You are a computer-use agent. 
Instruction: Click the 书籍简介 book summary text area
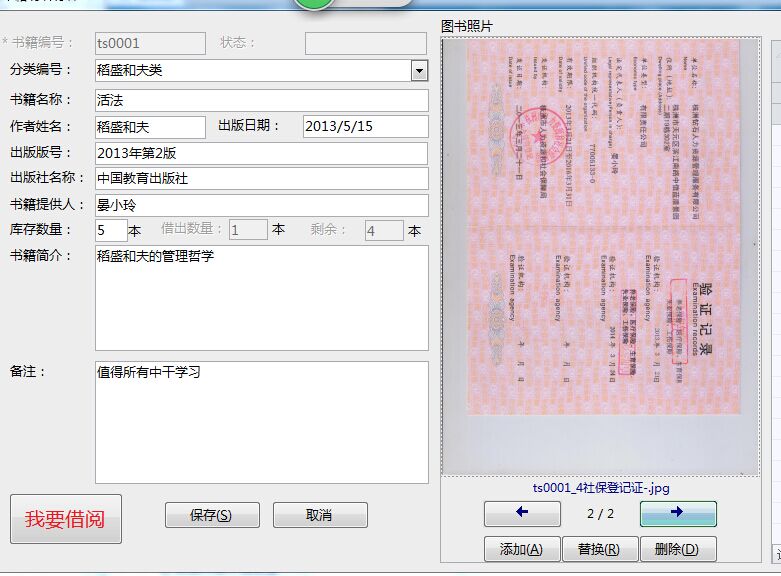[x=261, y=297]
